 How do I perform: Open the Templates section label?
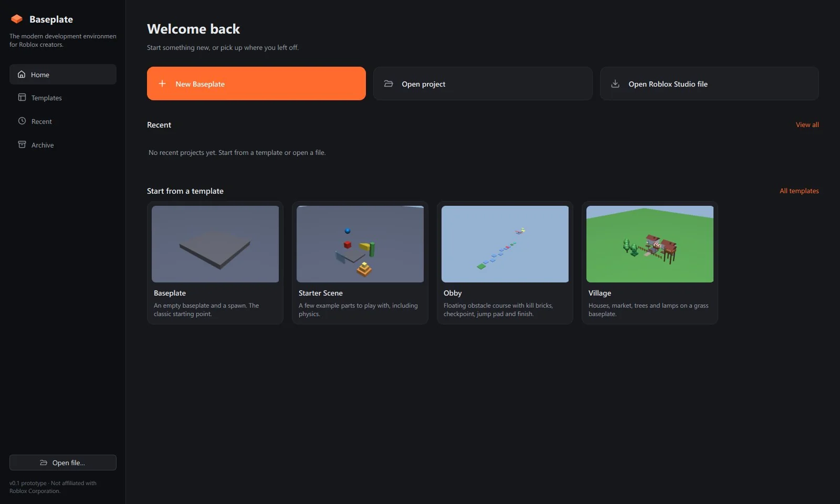46,98
